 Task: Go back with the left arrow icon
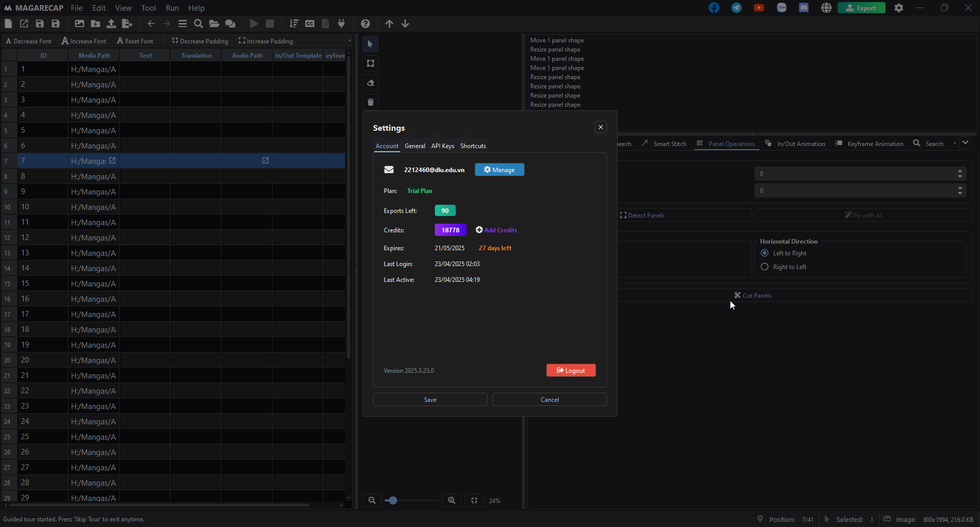(151, 23)
